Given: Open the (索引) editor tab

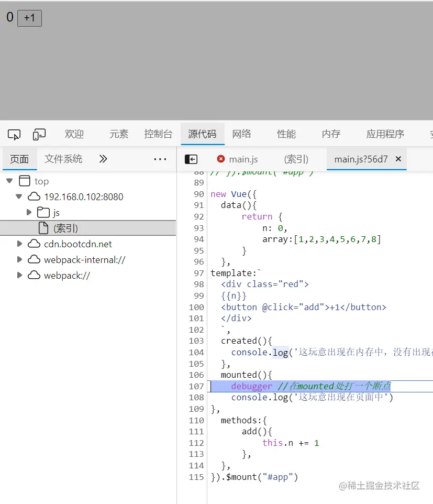Looking at the screenshot, I should click(296, 159).
